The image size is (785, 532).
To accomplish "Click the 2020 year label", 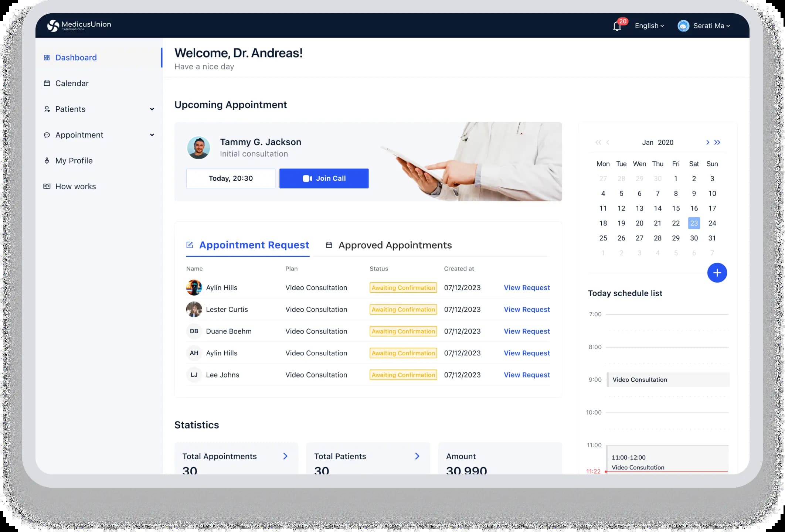I will click(x=666, y=143).
